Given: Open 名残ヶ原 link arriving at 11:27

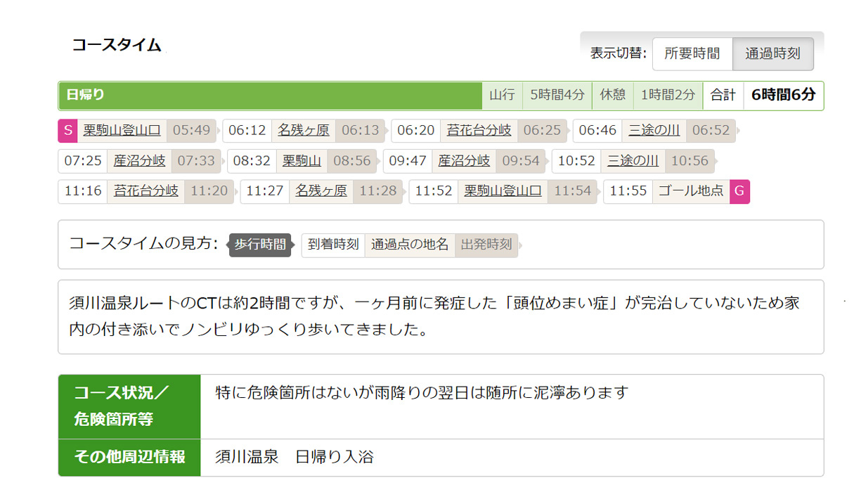Looking at the screenshot, I should [x=321, y=191].
